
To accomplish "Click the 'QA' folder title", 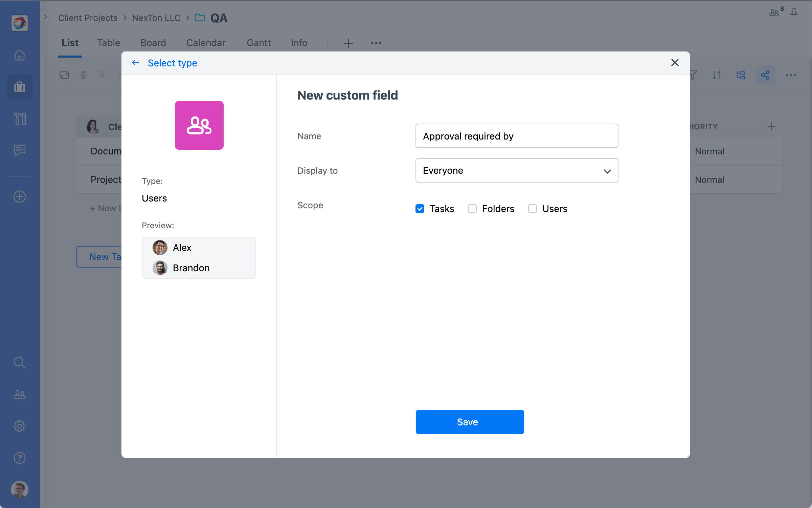I will (219, 18).
